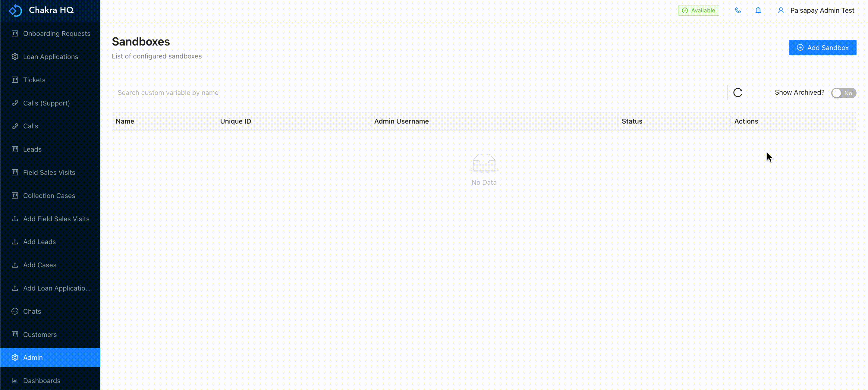Click the phone call icon in header

tap(737, 11)
